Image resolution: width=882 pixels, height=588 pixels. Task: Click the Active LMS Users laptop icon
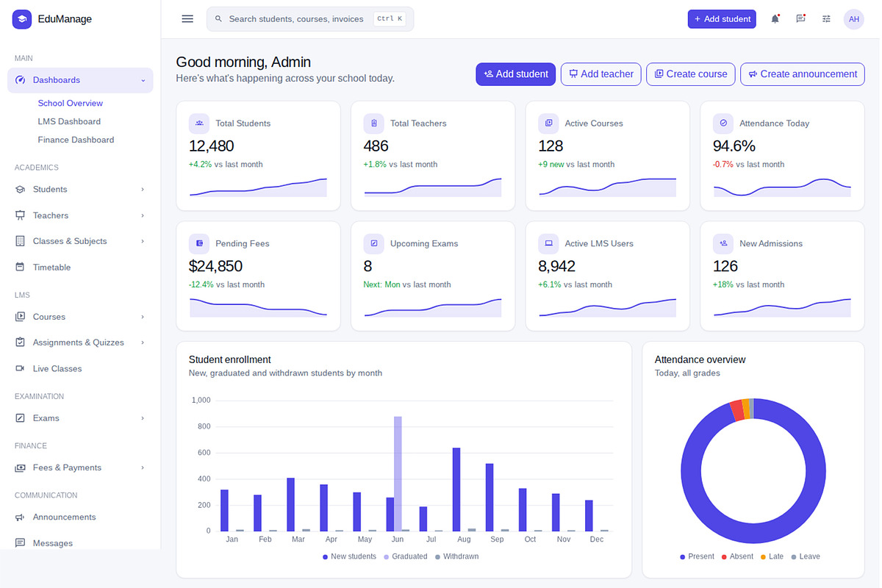pos(548,243)
